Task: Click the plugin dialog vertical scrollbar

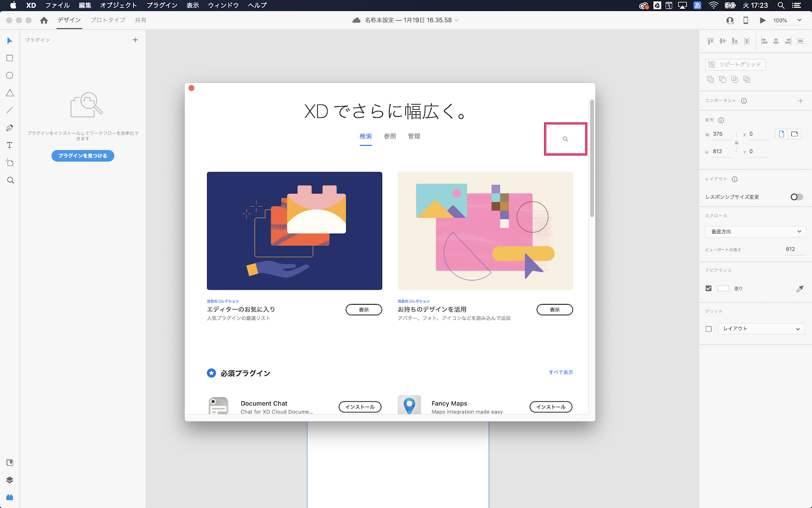Action: pyautogui.click(x=592, y=158)
